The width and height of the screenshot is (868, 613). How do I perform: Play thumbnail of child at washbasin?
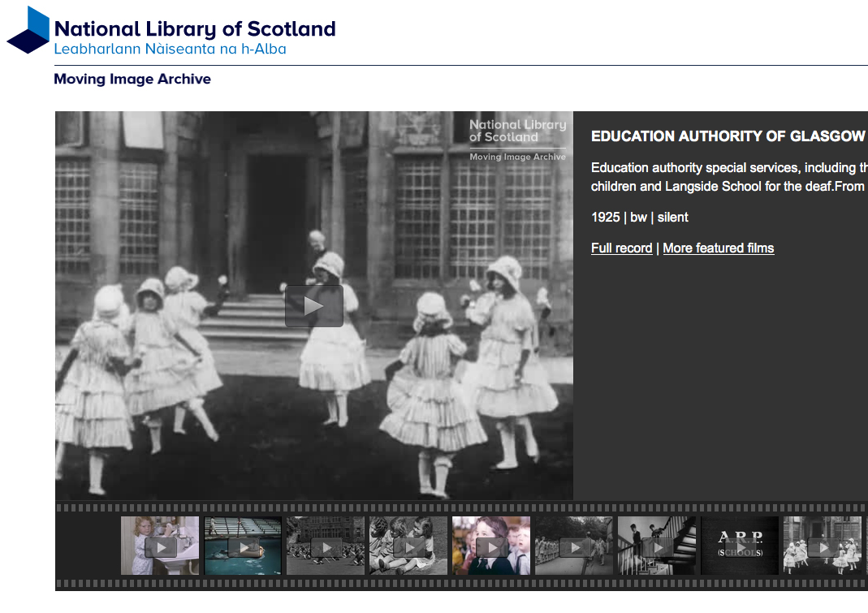click(x=160, y=546)
